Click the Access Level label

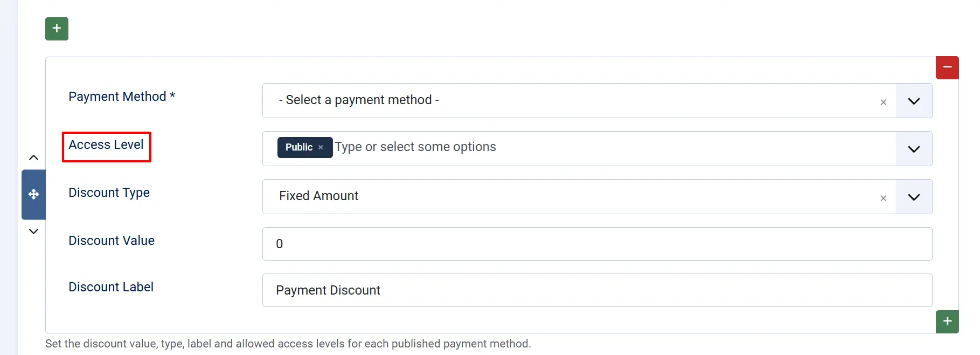click(106, 145)
